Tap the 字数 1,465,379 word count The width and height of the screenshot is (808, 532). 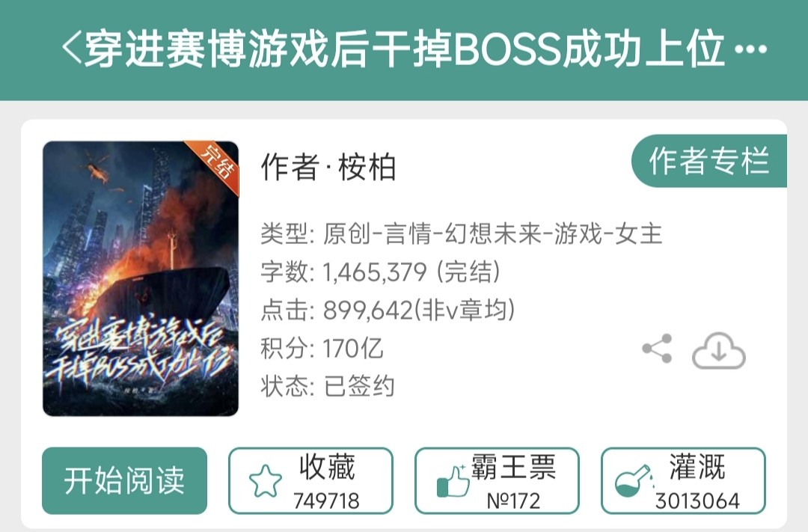pos(380,272)
